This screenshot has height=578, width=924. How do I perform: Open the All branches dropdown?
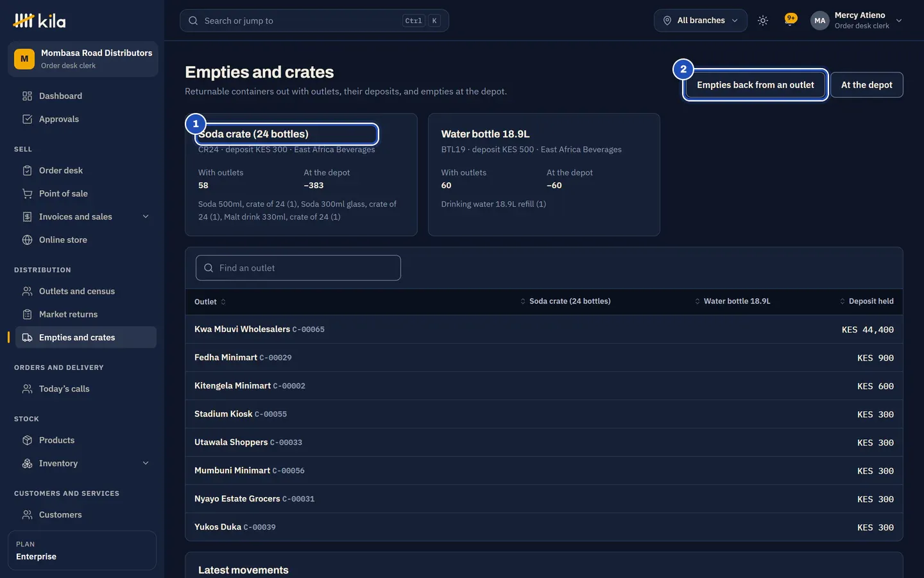point(701,21)
